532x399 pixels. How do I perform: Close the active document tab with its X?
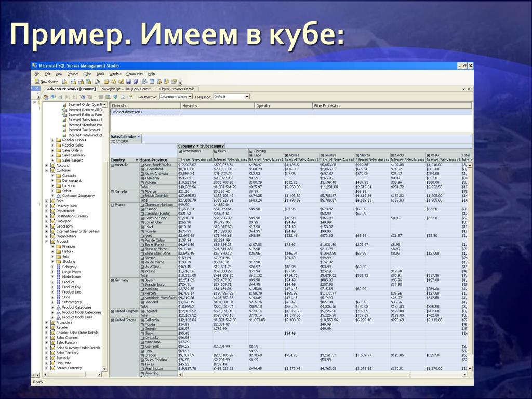point(469,89)
